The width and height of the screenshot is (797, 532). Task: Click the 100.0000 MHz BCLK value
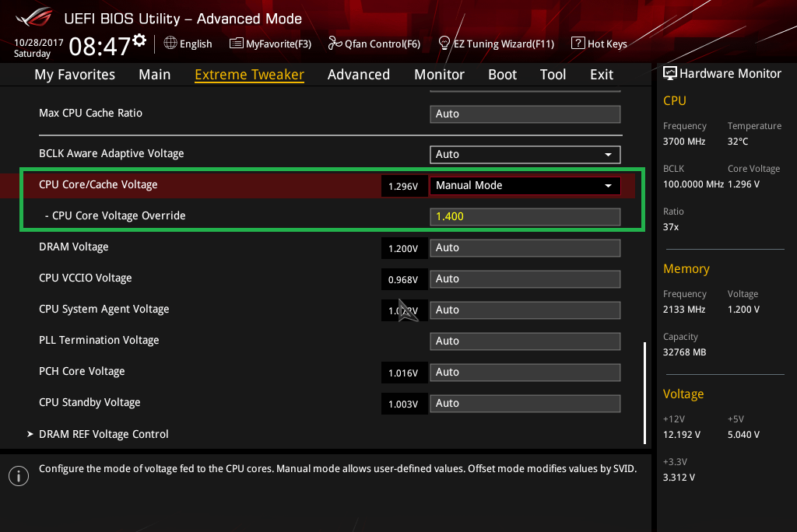tap(693, 184)
